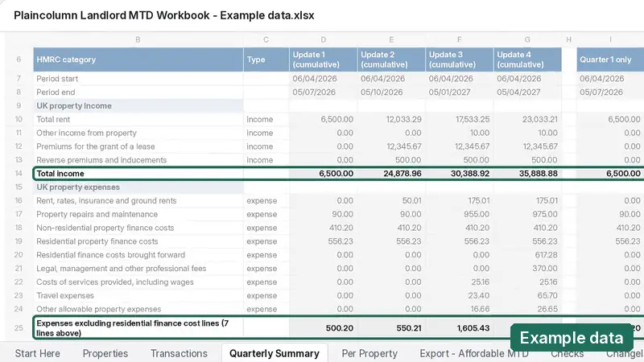Select column H header

coord(569,39)
